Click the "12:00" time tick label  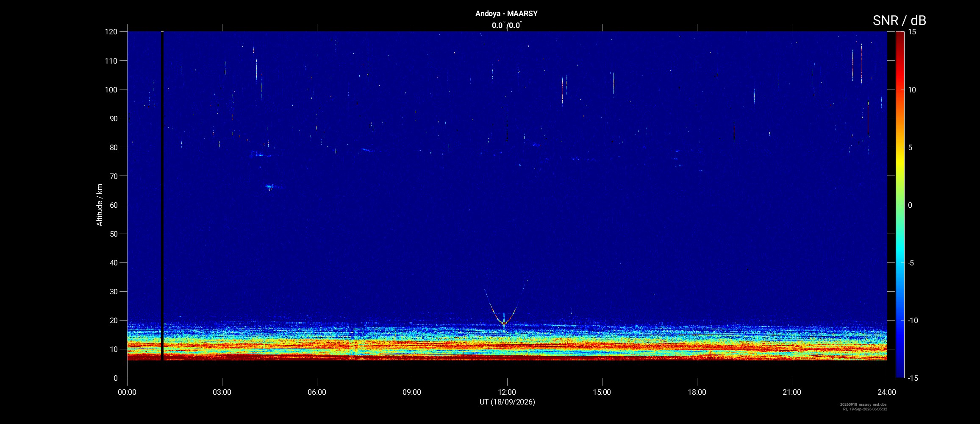coord(507,392)
